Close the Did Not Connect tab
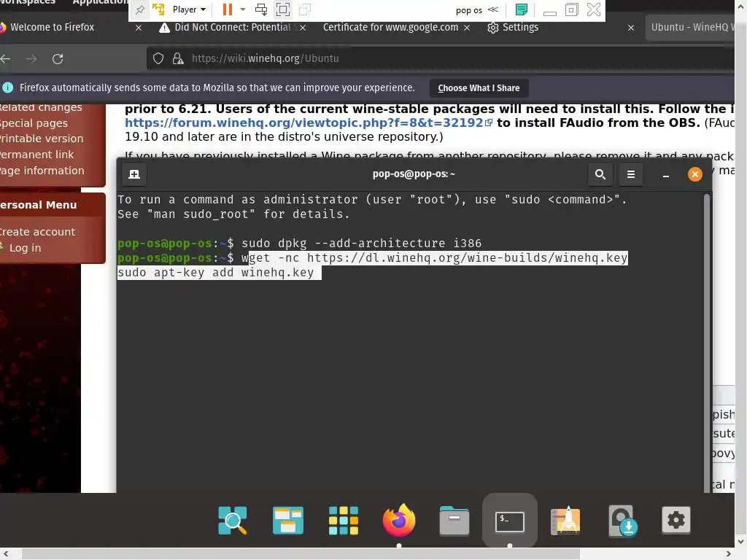The height and width of the screenshot is (560, 747). (x=303, y=28)
